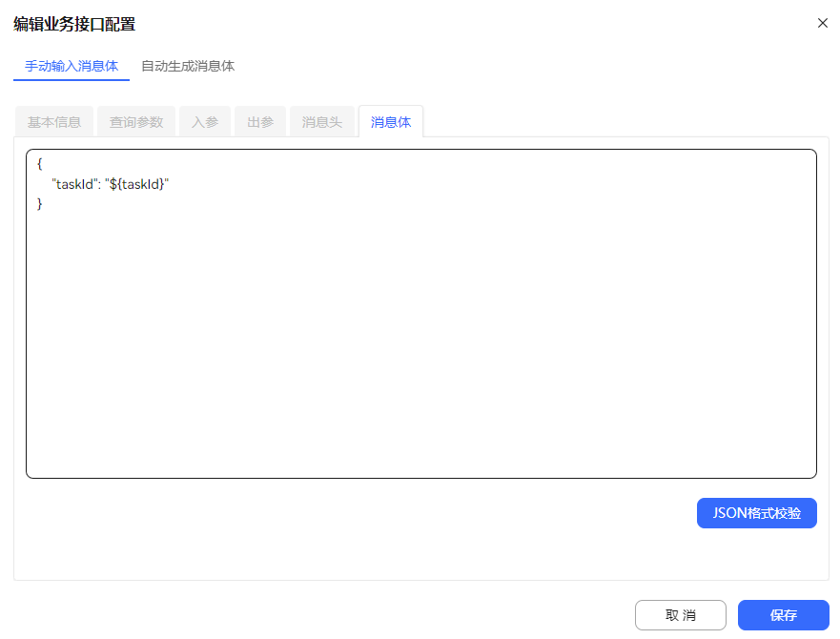
Task: Click the 保存 button
Action: pos(783,615)
